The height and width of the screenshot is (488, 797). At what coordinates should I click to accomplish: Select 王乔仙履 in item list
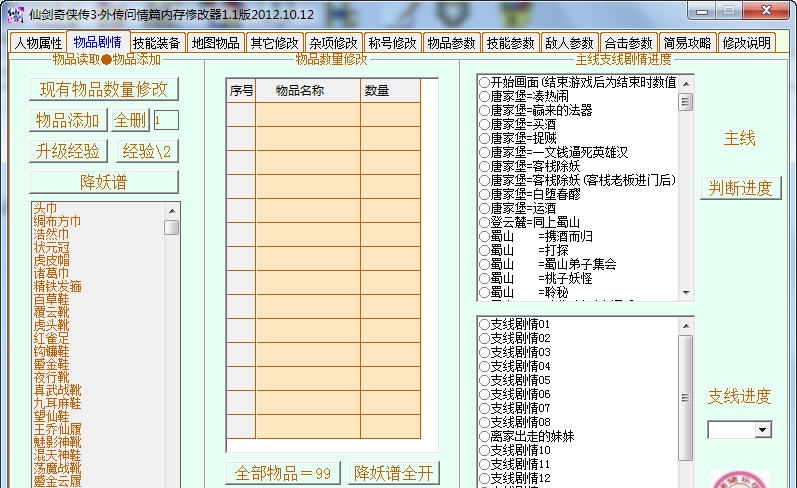pos(57,429)
